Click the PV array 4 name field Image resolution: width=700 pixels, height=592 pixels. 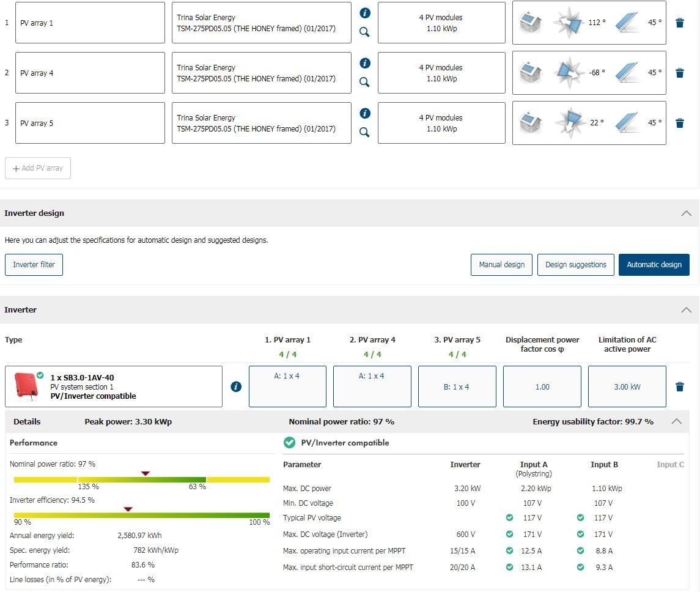[90, 73]
